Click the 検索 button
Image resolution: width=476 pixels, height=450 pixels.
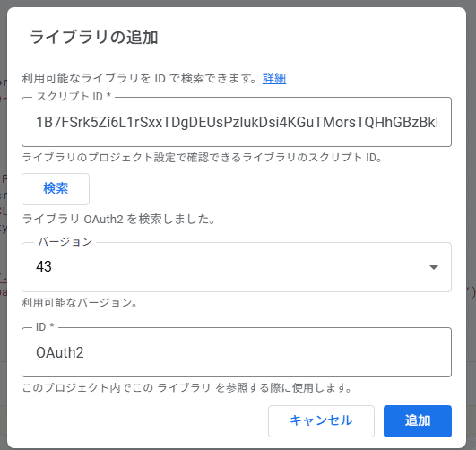pyautogui.click(x=56, y=189)
